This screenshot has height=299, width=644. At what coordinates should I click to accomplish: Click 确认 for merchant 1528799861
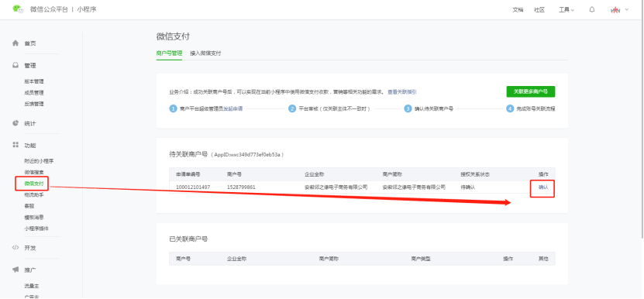click(x=543, y=187)
